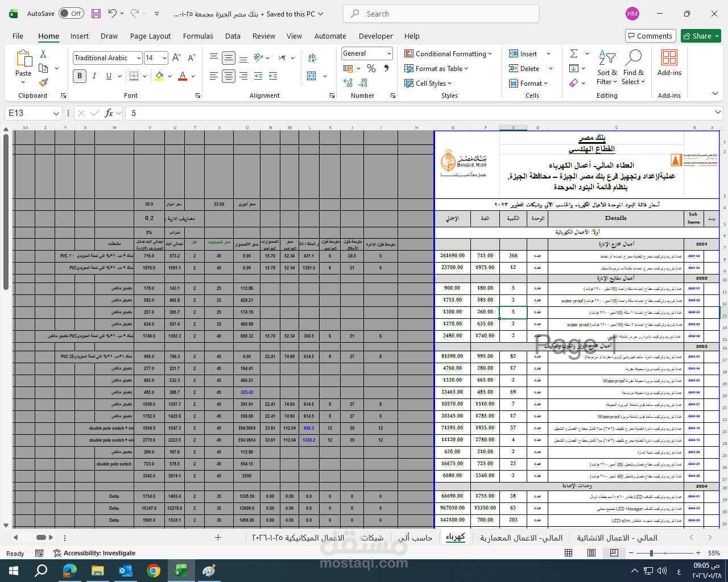Viewport: 728px width, 582px height.
Task: Open the Data tab
Action: point(233,36)
